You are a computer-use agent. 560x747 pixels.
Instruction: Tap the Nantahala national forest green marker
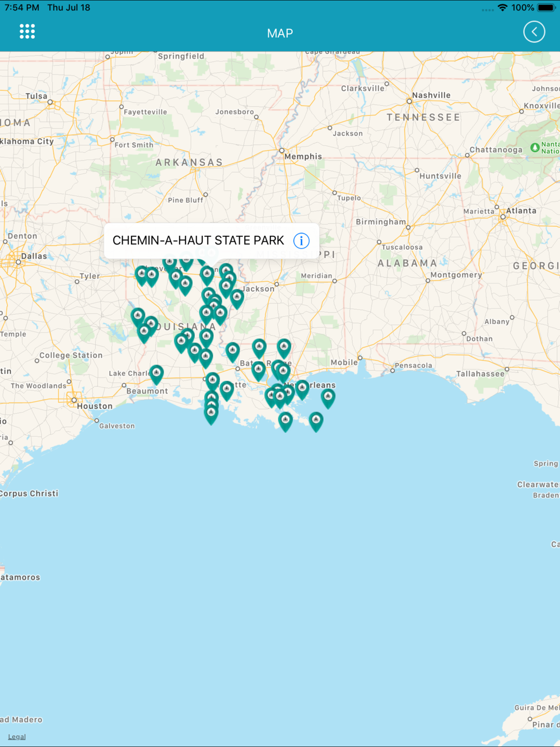tap(535, 148)
